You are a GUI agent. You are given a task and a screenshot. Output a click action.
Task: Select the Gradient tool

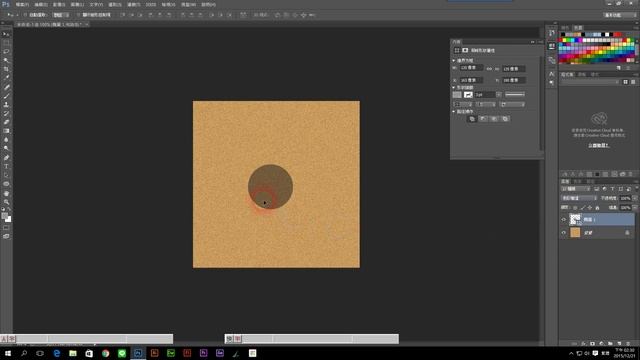[x=6, y=131]
